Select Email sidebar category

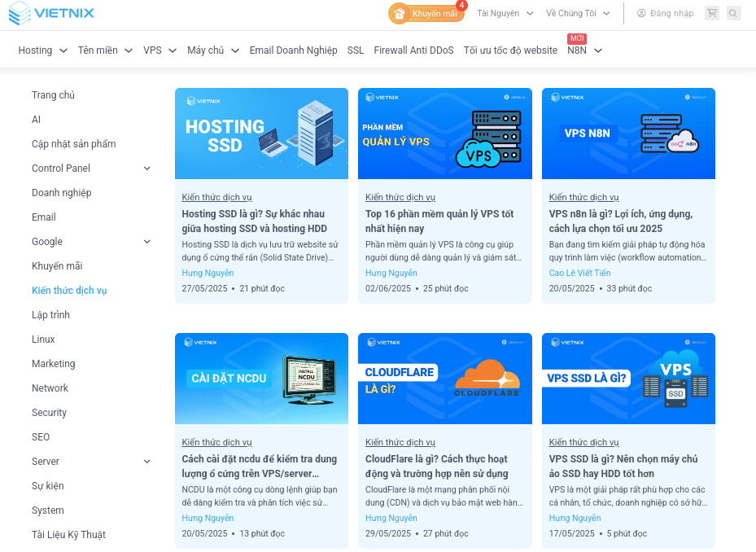coord(43,217)
